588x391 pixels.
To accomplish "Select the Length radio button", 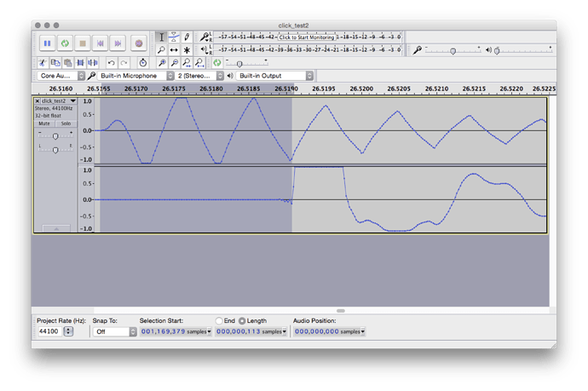I will 241,321.
